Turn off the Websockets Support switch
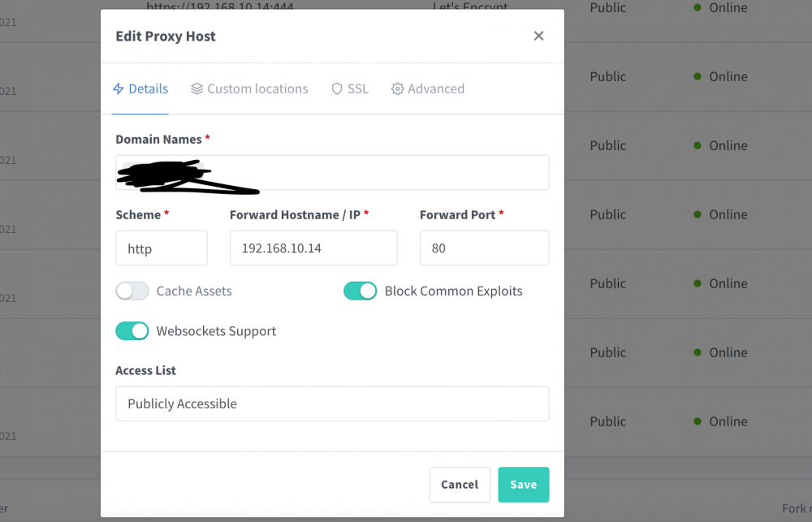This screenshot has width=812, height=522. [x=132, y=331]
